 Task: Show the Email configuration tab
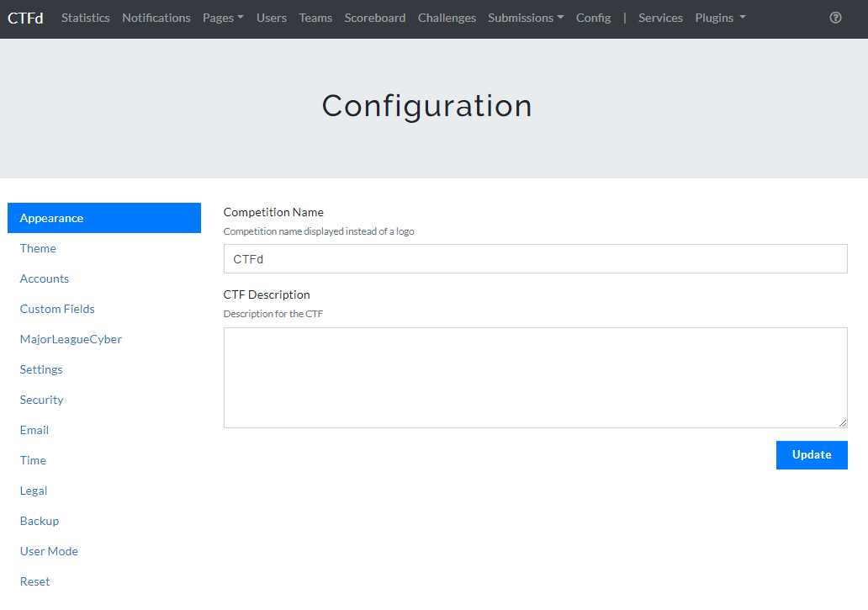34,430
